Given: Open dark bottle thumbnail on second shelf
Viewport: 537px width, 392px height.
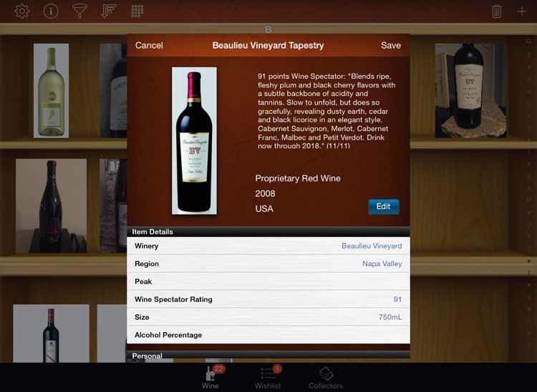Looking at the screenshot, I should click(x=51, y=206).
